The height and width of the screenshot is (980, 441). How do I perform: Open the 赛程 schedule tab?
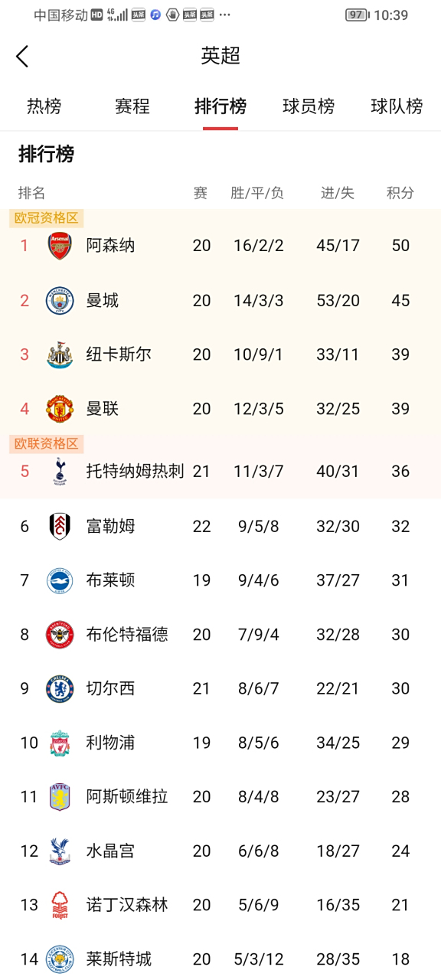click(x=132, y=107)
